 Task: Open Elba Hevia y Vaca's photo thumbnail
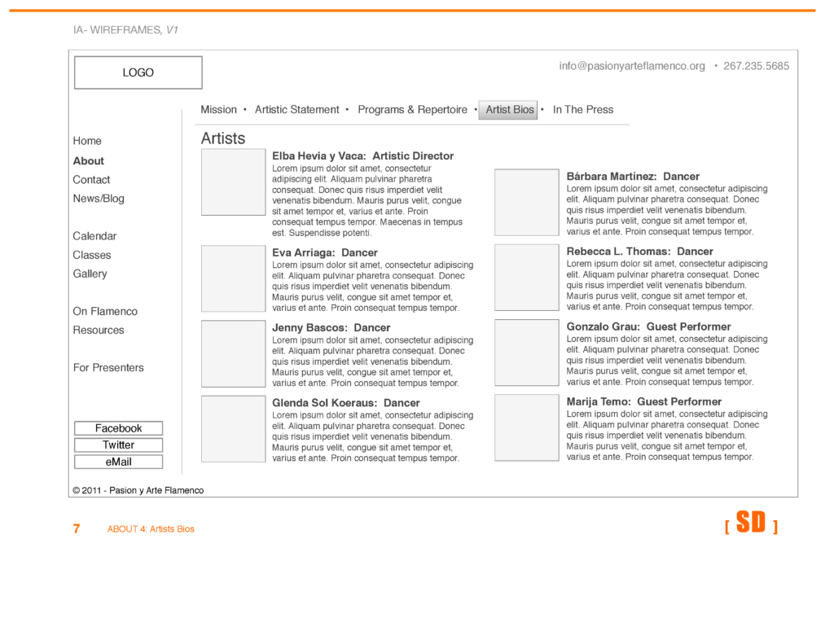click(x=233, y=182)
